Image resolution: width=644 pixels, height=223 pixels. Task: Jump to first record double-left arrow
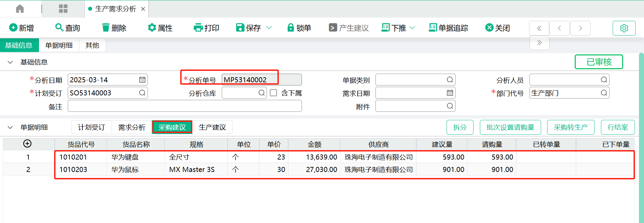click(x=539, y=28)
